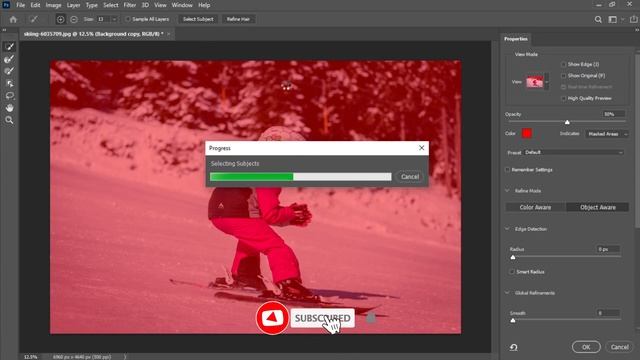Open the Select menu
640x360 pixels.
pos(111,5)
